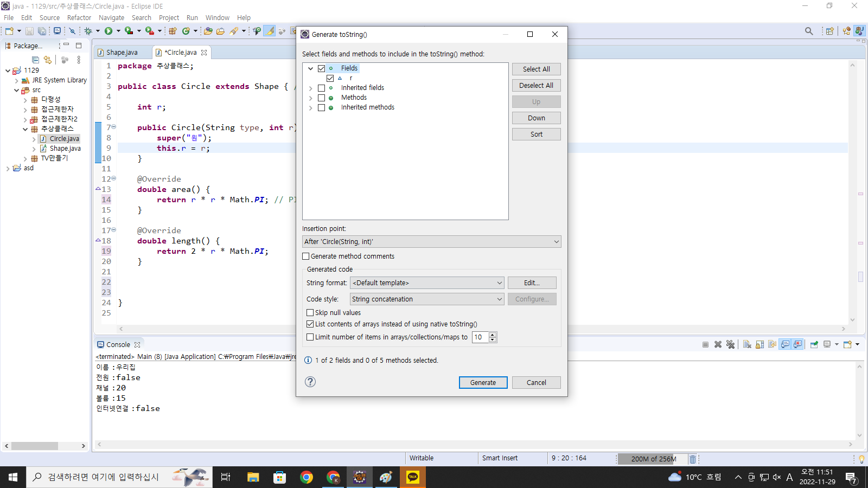Click the Scroll Lock icon in Console

point(759,344)
